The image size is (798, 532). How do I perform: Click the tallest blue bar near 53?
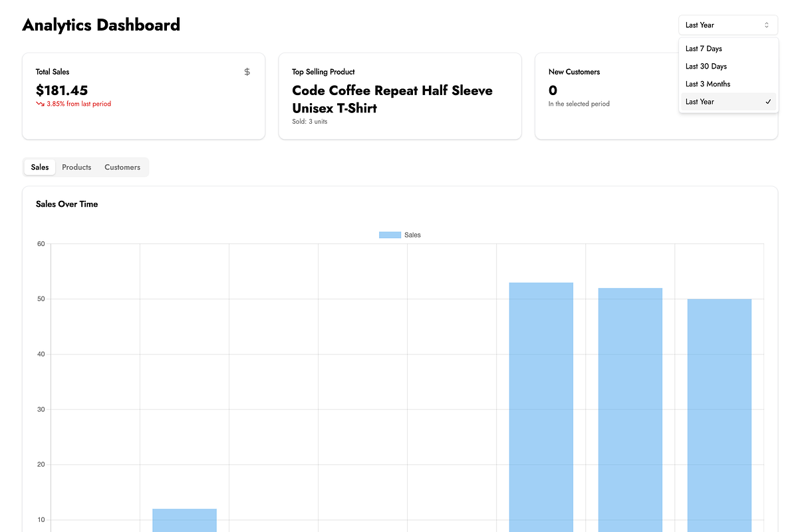pyautogui.click(x=541, y=407)
